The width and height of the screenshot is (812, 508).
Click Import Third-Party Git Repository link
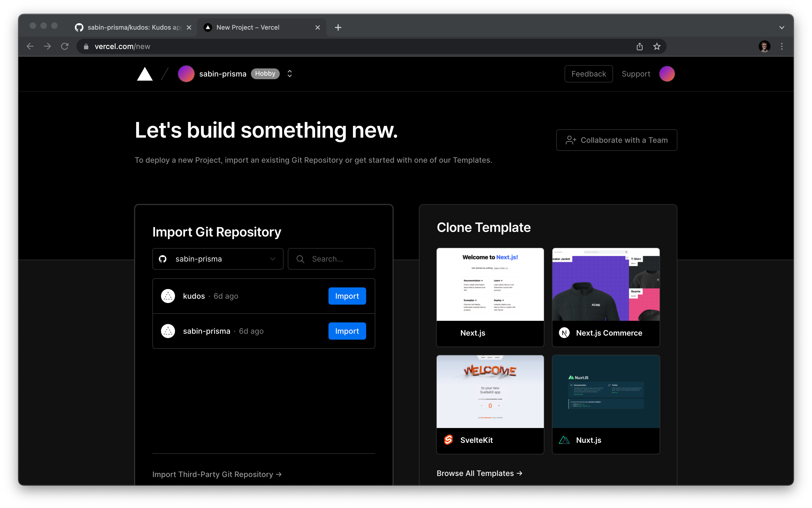pos(217,474)
